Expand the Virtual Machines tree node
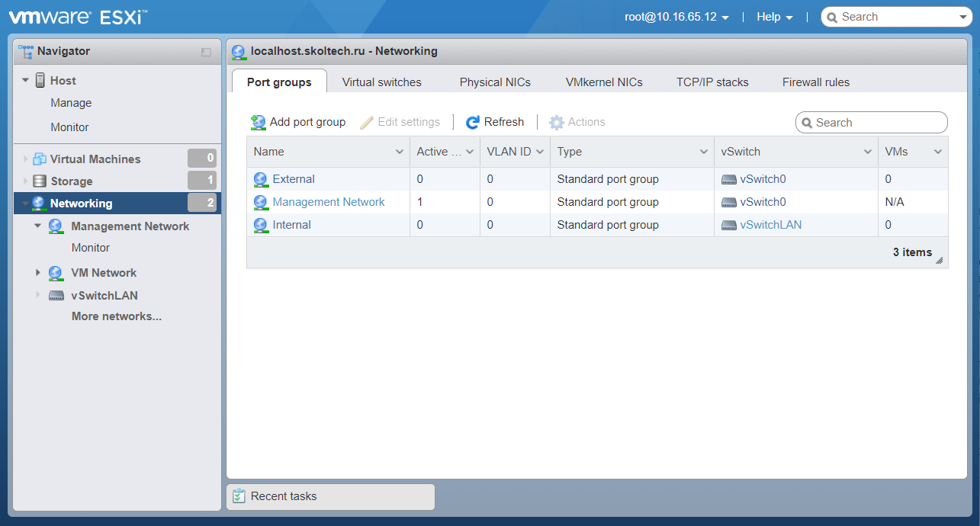 (x=26, y=159)
